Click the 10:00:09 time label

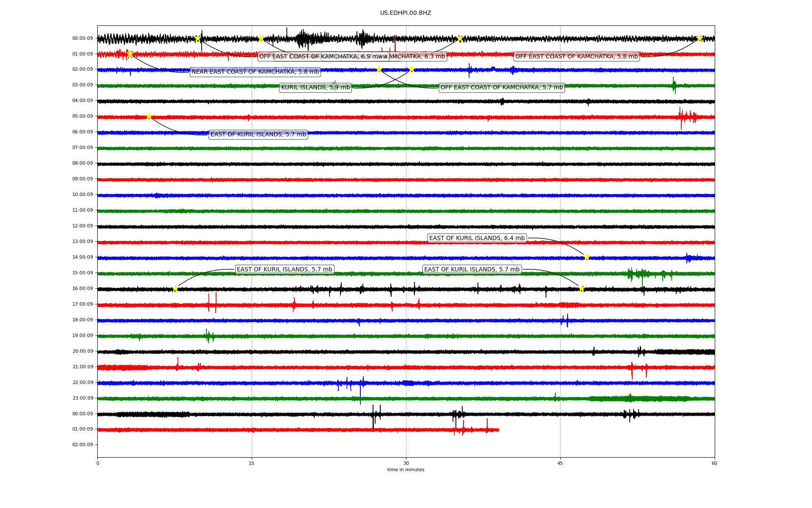82,195
